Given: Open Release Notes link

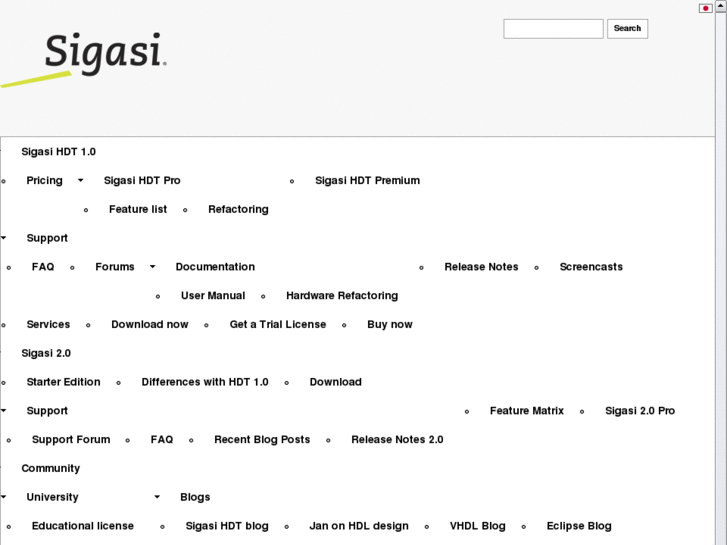Looking at the screenshot, I should 481,267.
